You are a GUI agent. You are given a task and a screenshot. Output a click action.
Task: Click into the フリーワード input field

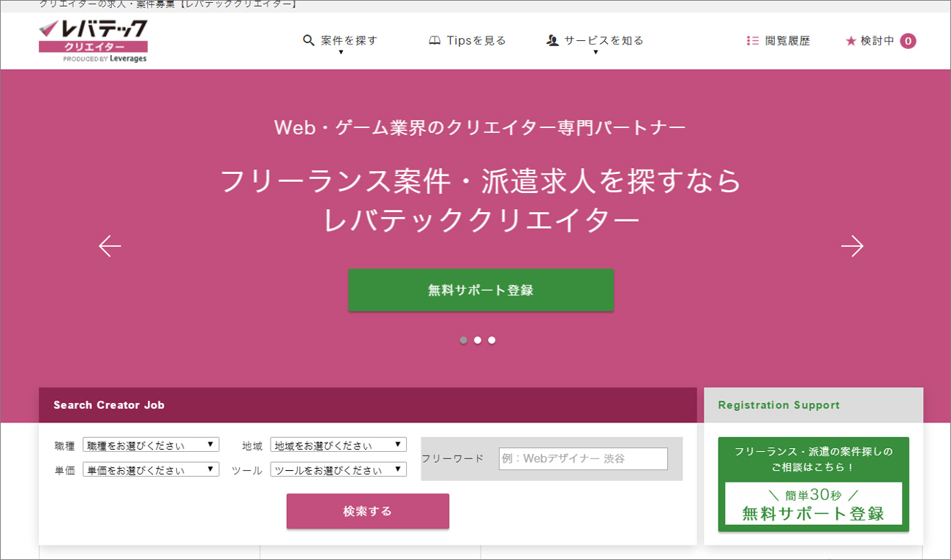584,459
